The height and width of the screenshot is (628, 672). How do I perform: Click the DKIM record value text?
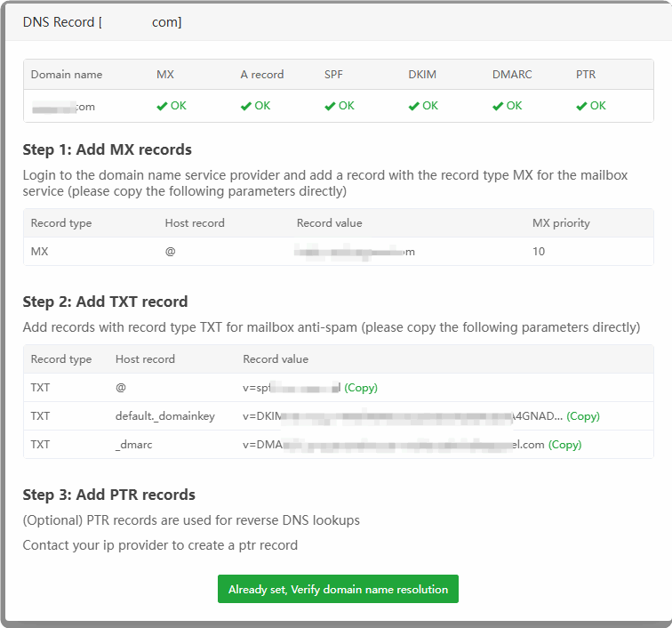[402, 416]
